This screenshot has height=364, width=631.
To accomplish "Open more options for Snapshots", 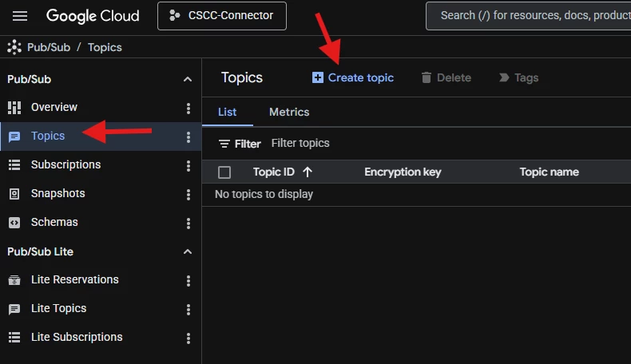I will [x=189, y=195].
